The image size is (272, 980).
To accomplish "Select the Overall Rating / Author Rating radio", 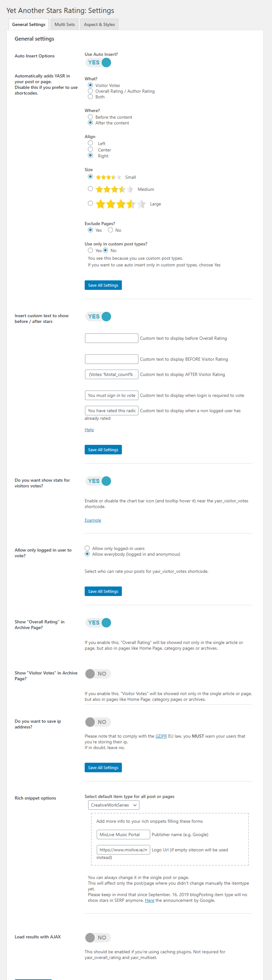I will 90,91.
